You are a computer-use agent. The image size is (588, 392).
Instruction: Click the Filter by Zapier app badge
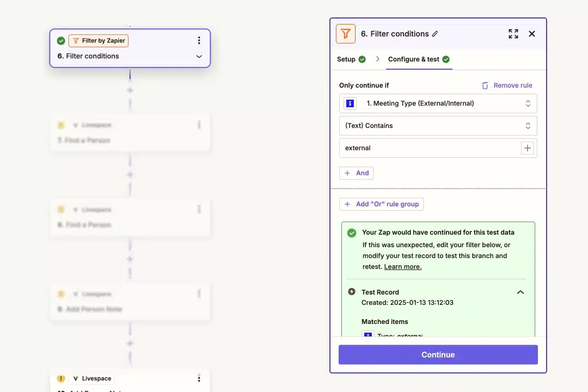99,40
